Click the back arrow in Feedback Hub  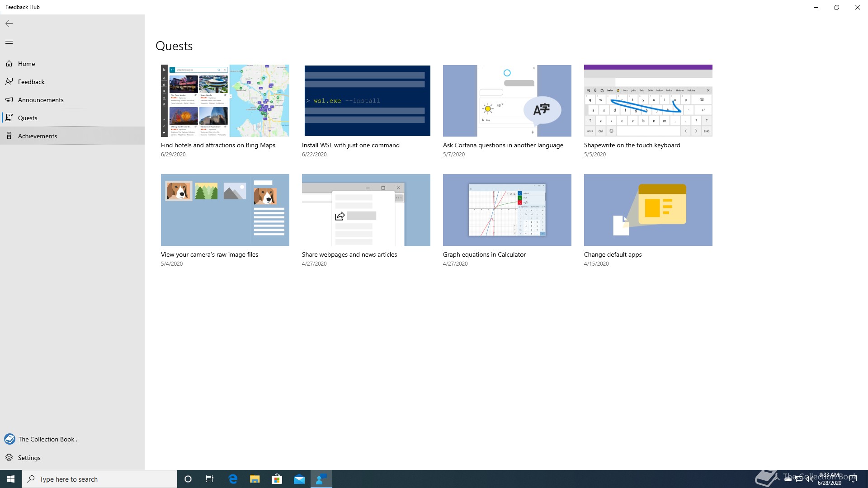9,23
